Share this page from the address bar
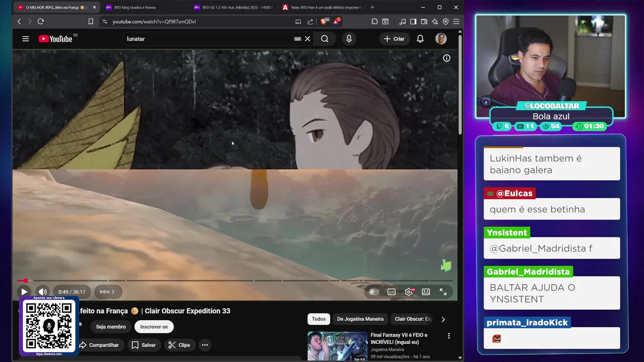The image size is (644, 362). point(310,22)
